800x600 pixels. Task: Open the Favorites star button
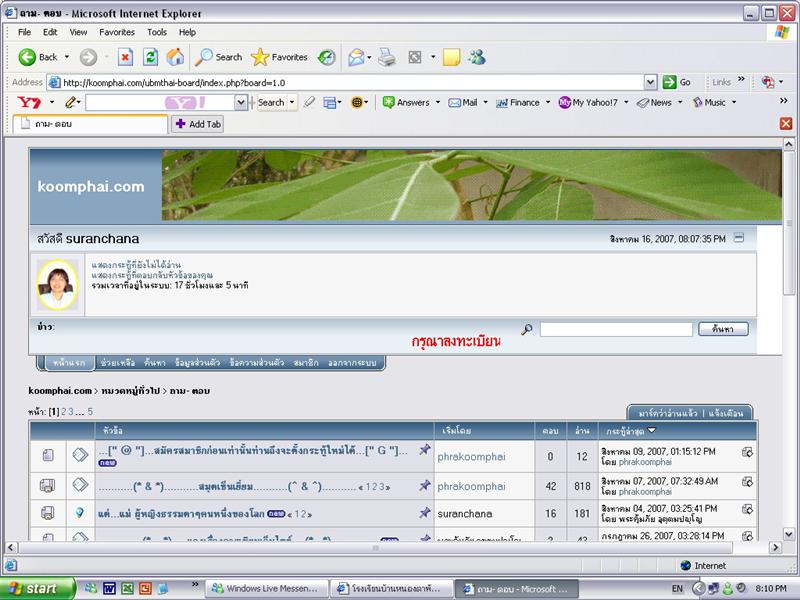(x=279, y=57)
